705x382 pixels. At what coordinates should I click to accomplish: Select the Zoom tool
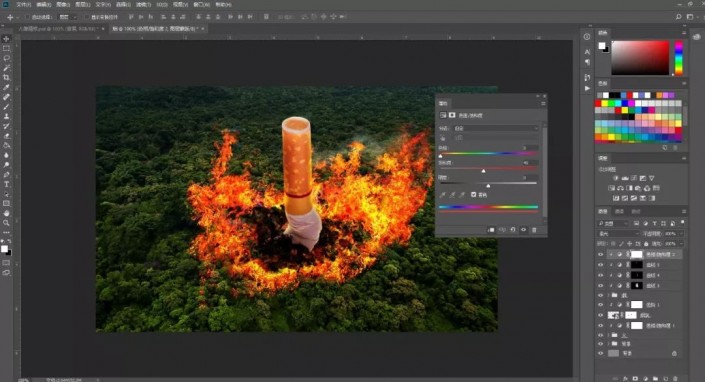6,223
